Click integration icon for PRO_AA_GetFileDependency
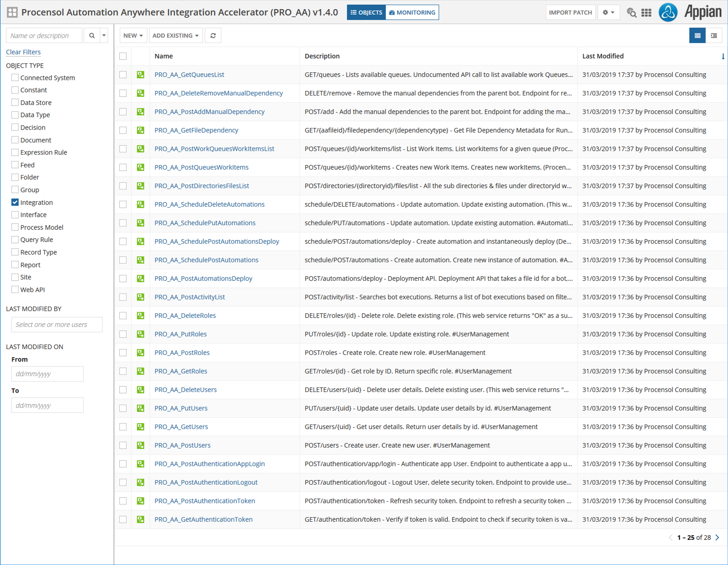This screenshot has height=565, width=728. (141, 130)
